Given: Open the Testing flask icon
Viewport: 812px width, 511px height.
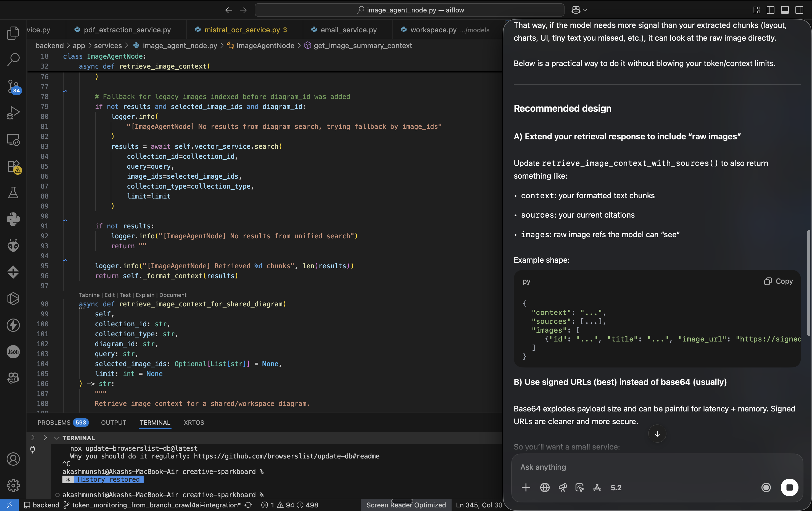Looking at the screenshot, I should pos(13,192).
